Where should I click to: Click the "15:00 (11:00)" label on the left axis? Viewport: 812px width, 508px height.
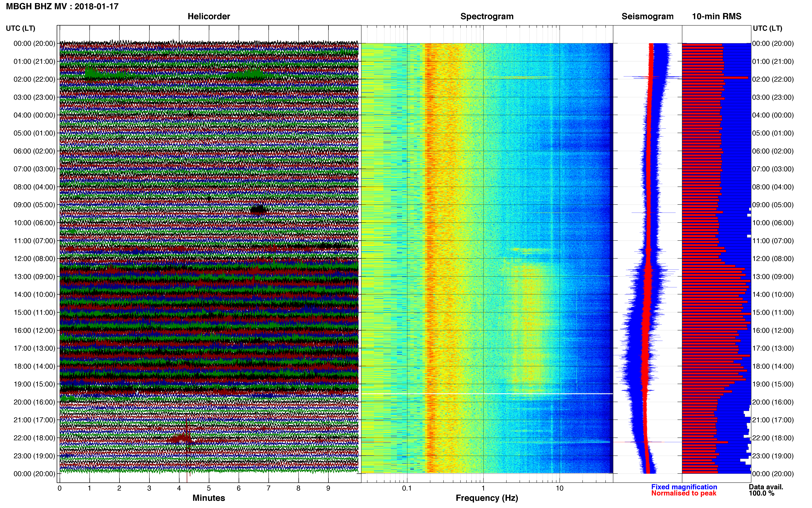pyautogui.click(x=34, y=312)
